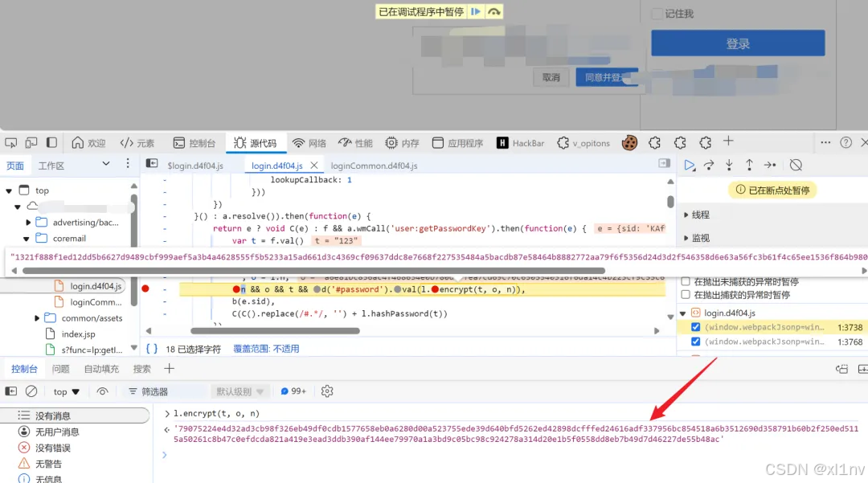Screen dimensions: 868x483
Task: Close the login.d4f04.js editor tab
Action: tap(314, 166)
